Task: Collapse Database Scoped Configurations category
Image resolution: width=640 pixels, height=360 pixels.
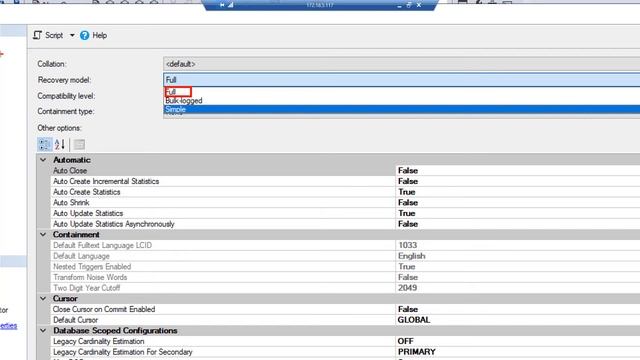Action: coord(43,331)
